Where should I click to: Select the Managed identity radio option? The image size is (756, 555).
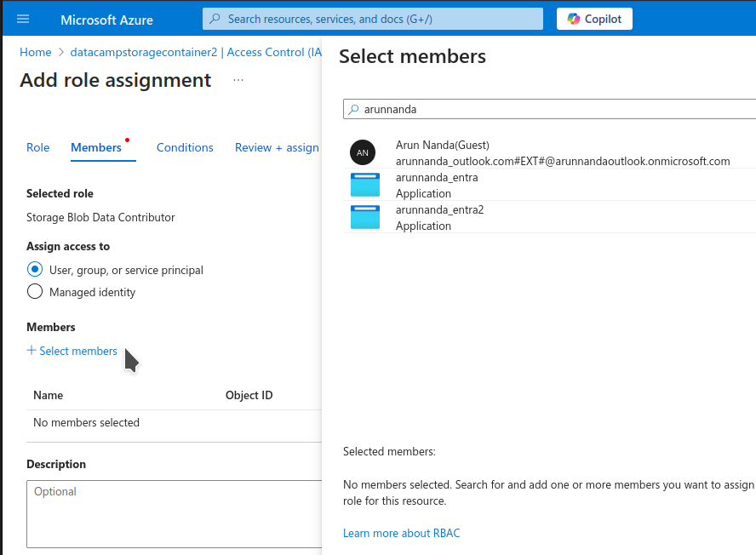point(35,292)
